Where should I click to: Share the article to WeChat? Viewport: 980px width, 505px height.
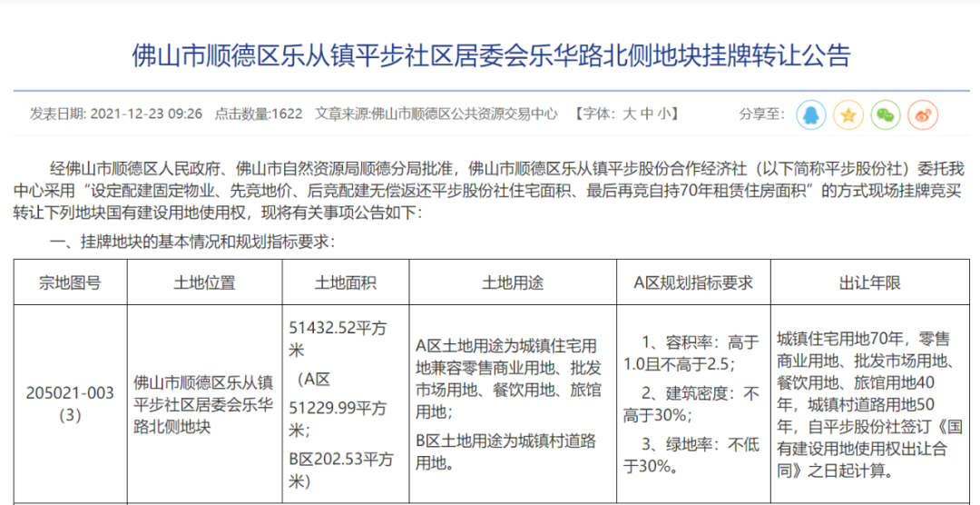point(886,114)
